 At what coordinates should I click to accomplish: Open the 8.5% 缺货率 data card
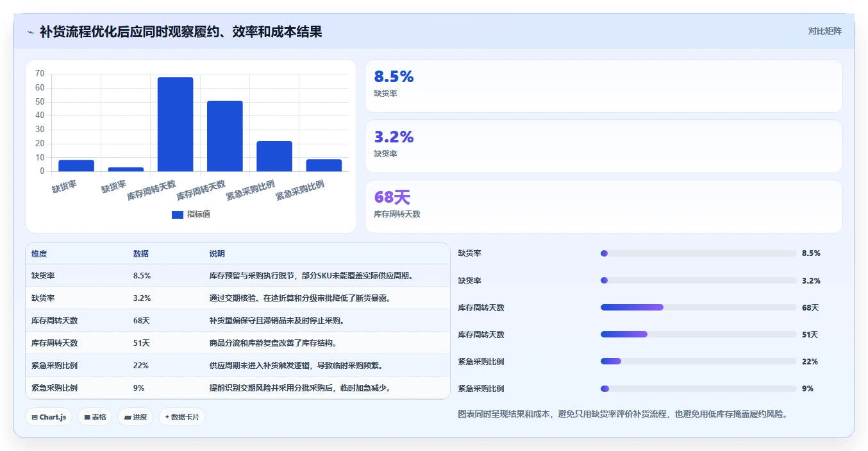(603, 86)
